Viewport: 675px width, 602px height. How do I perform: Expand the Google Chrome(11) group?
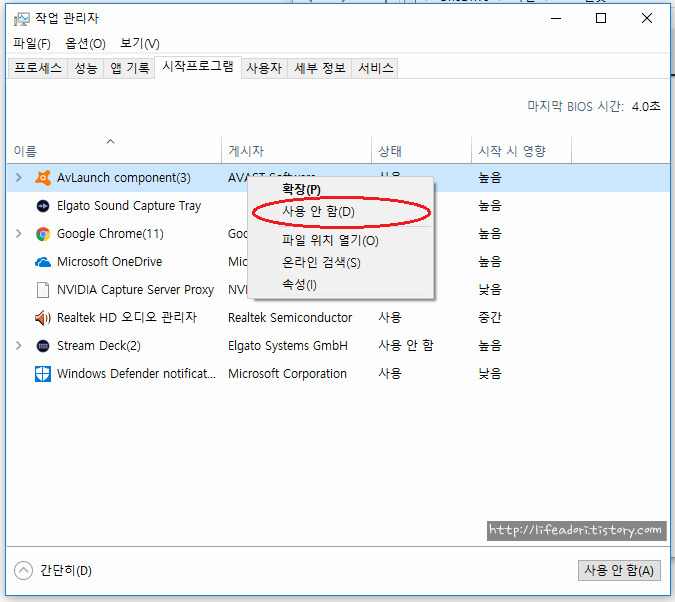(19, 234)
